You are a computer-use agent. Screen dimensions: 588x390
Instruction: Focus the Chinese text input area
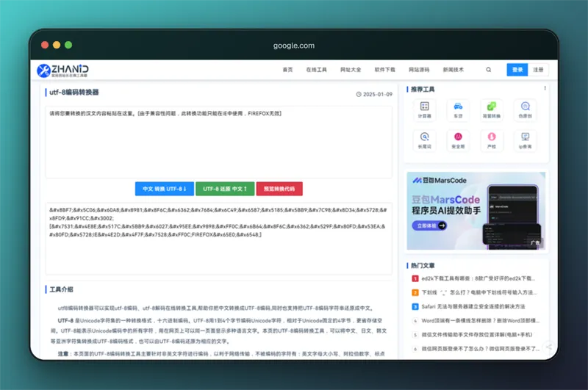pos(218,142)
